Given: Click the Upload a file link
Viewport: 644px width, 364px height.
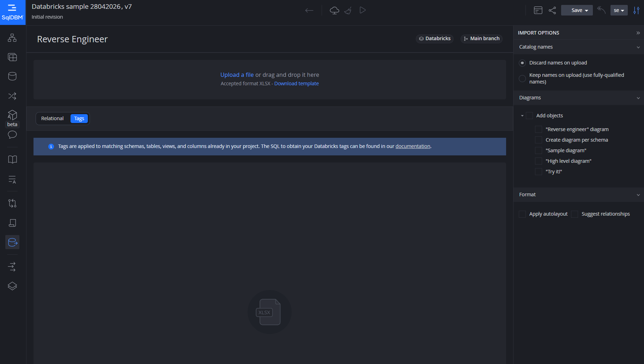Looking at the screenshot, I should (237, 75).
